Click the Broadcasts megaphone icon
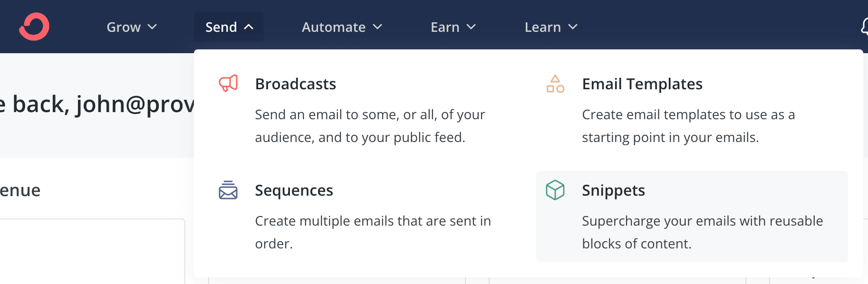The width and height of the screenshot is (868, 284). pos(228,83)
